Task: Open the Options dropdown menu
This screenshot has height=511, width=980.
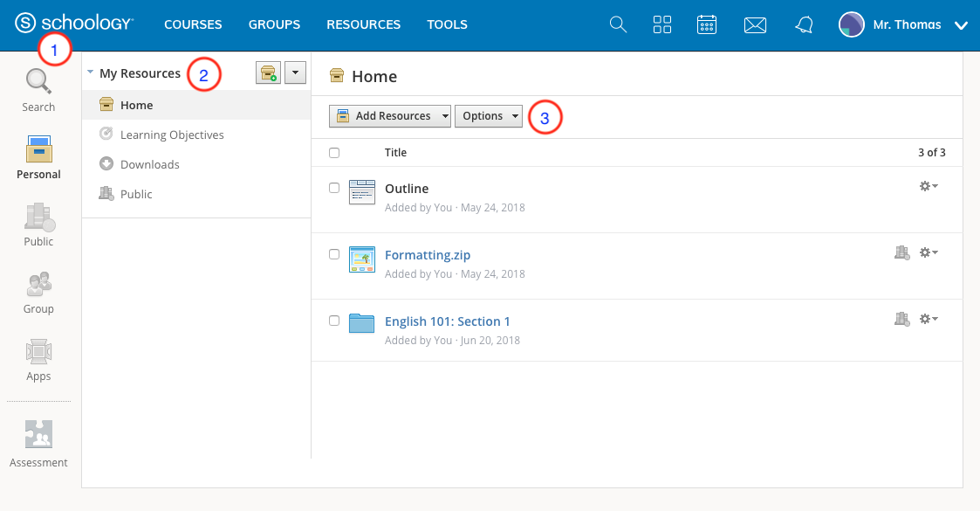Action: tap(488, 115)
